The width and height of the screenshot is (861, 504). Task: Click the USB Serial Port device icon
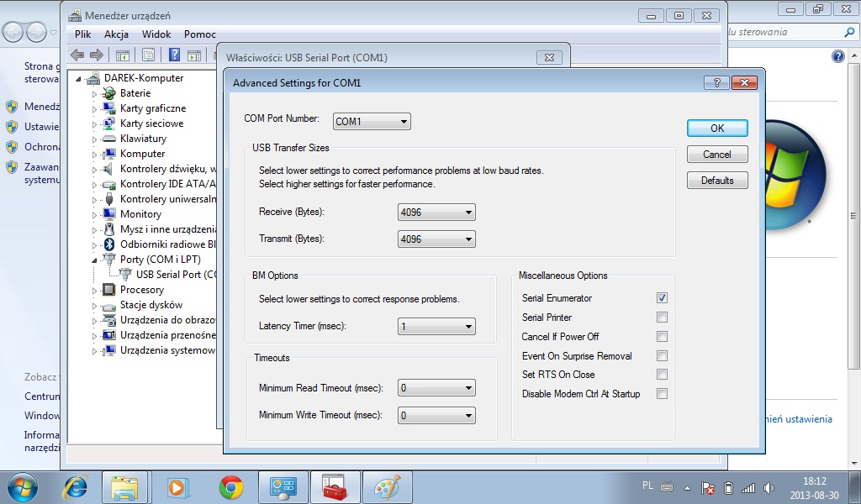coord(125,275)
